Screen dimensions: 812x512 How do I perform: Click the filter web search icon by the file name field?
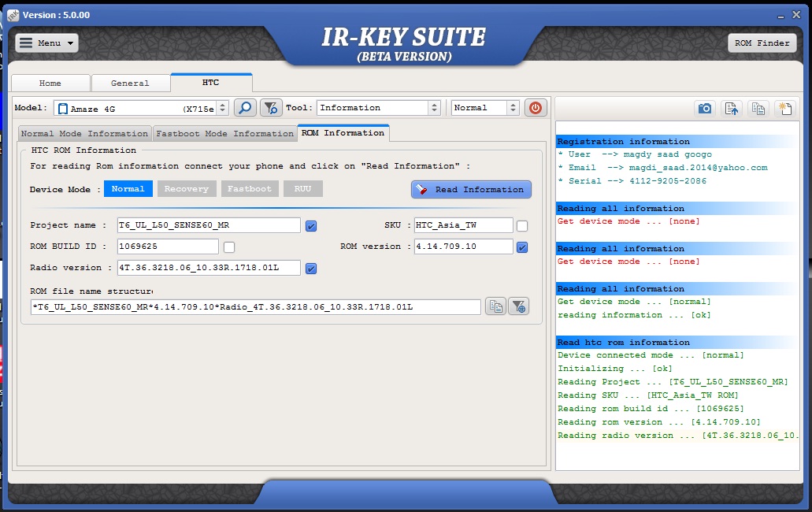click(518, 306)
